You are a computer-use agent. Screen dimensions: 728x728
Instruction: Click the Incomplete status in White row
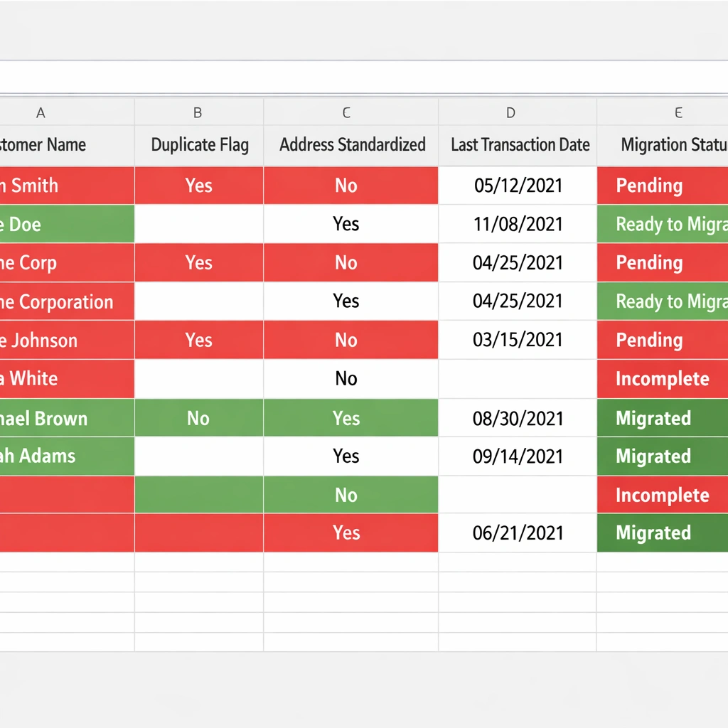pyautogui.click(x=662, y=379)
